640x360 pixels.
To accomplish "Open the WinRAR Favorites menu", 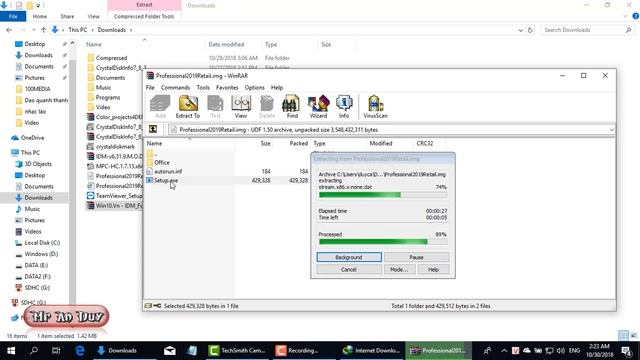I will (x=227, y=87).
